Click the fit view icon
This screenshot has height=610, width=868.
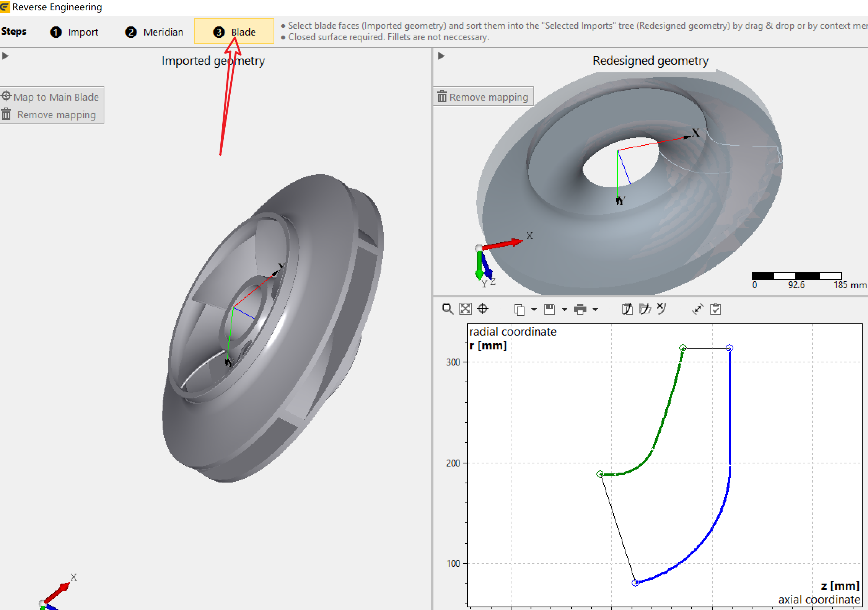[465, 309]
